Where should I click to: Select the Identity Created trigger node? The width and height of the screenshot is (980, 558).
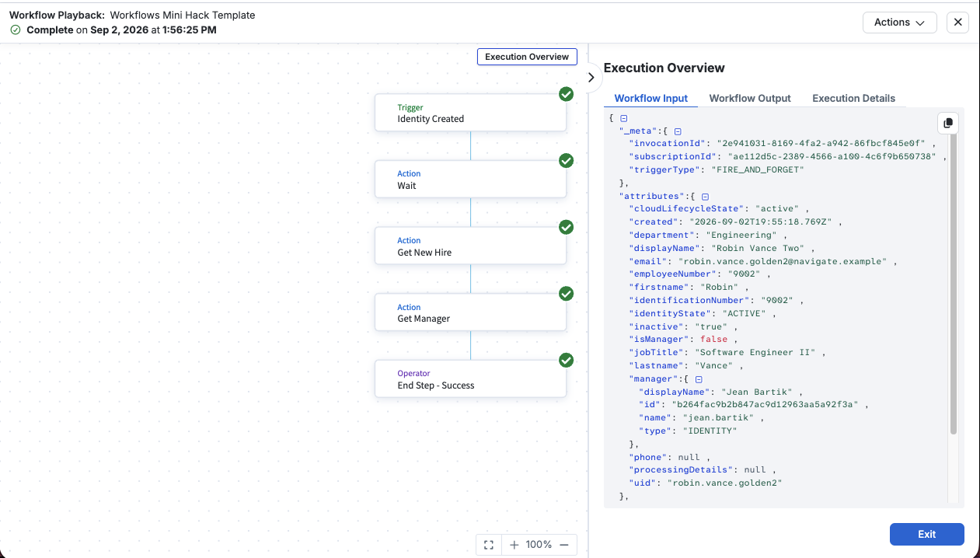tap(470, 113)
